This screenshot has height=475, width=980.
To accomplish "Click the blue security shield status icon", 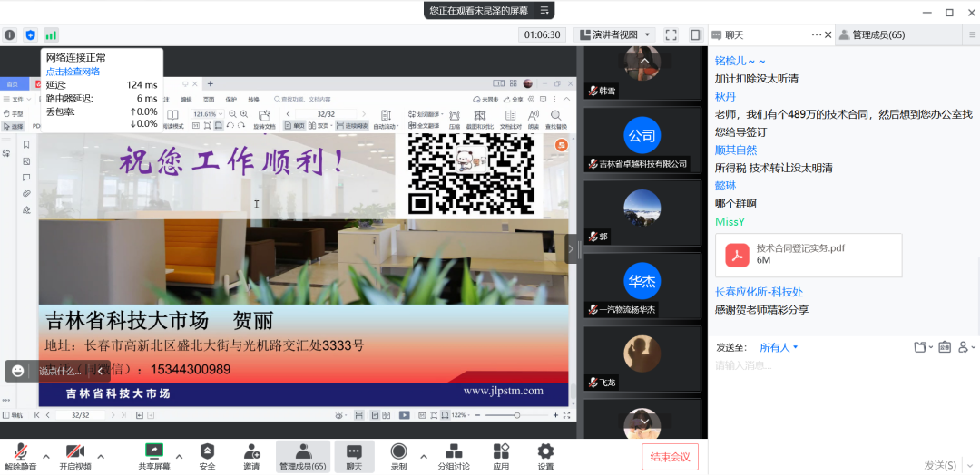I will [x=31, y=35].
